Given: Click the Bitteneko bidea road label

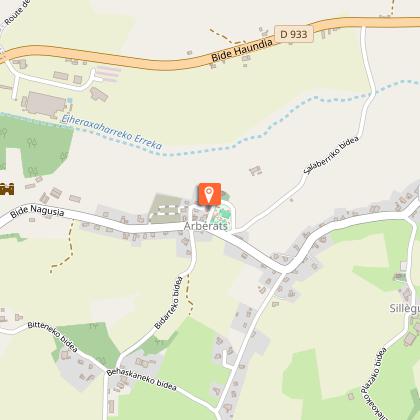Looking at the screenshot, I should tap(53, 336).
